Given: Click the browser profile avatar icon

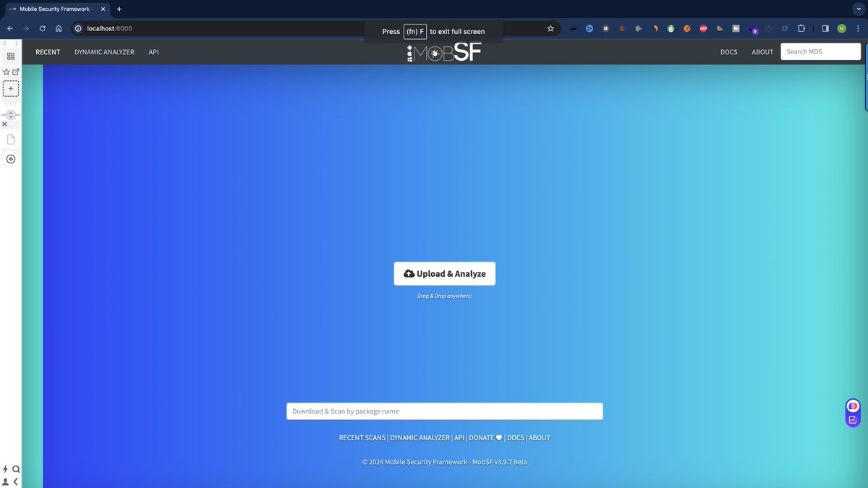Looking at the screenshot, I should pos(841,28).
